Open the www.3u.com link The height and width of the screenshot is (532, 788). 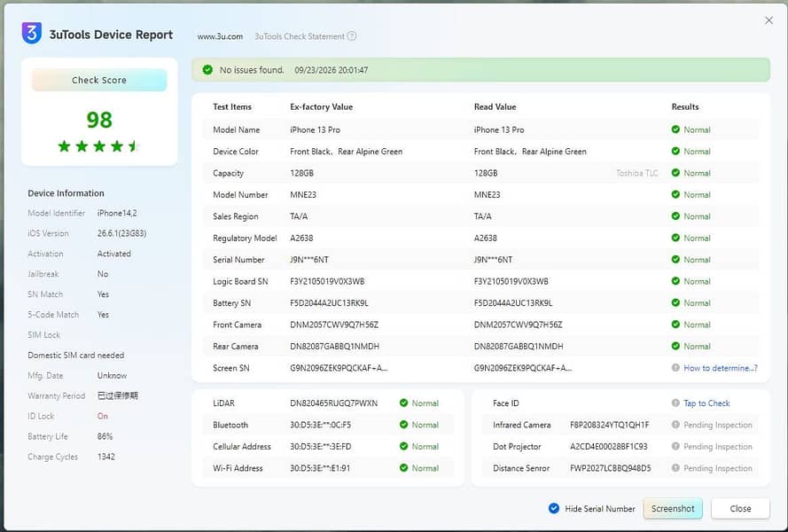click(x=220, y=36)
